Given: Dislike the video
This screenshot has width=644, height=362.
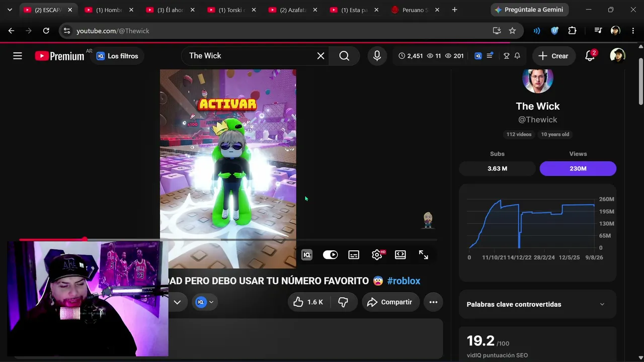Looking at the screenshot, I should pyautogui.click(x=343, y=302).
